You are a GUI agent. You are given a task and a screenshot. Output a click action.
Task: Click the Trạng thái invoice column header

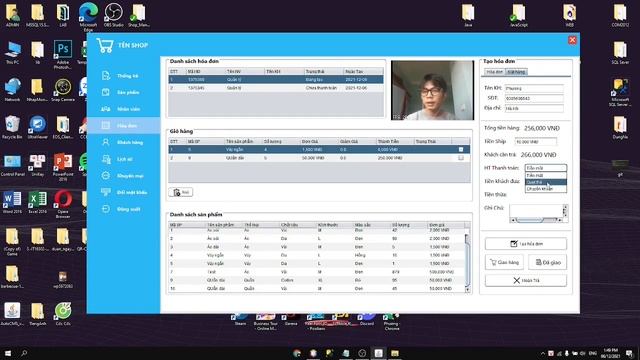[x=323, y=71]
